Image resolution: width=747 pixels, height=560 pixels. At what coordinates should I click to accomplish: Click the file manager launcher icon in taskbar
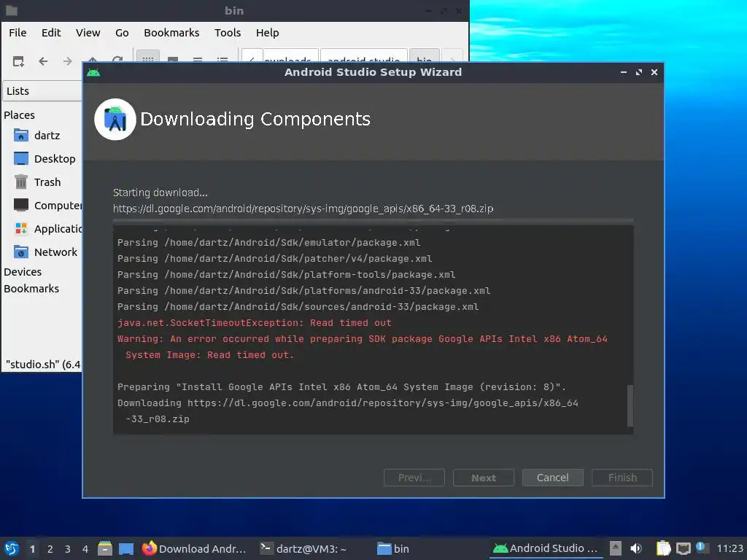point(105,548)
